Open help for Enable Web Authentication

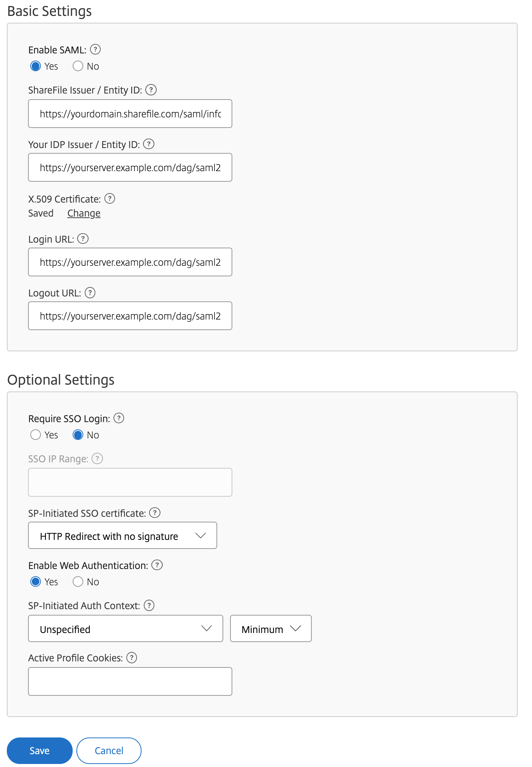pyautogui.click(x=156, y=565)
